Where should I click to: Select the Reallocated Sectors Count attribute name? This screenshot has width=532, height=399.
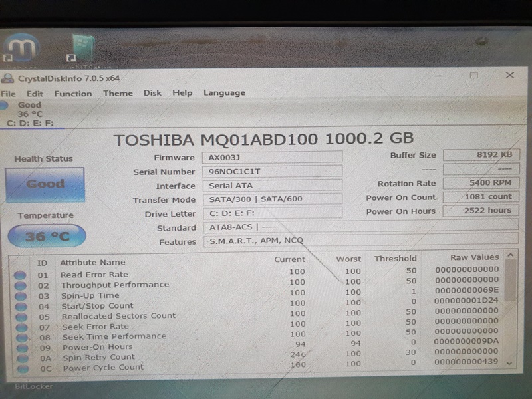pyautogui.click(x=119, y=316)
